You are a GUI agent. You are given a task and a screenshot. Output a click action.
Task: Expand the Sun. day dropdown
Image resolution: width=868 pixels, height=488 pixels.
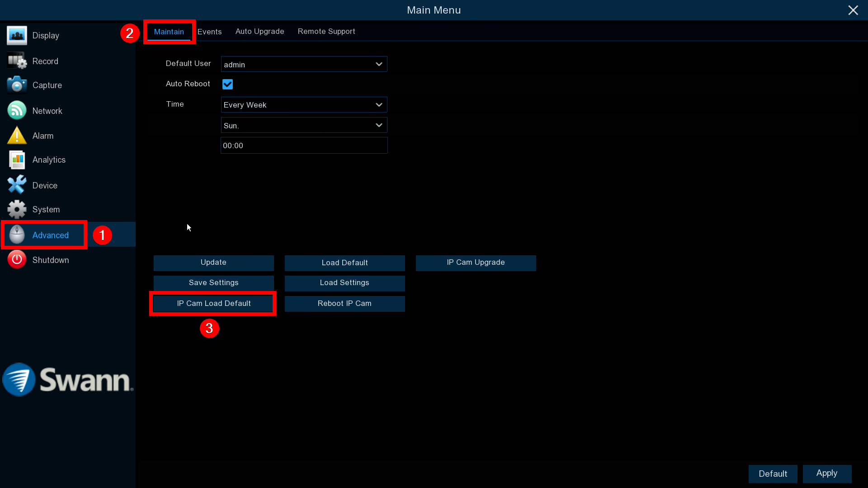(x=304, y=125)
